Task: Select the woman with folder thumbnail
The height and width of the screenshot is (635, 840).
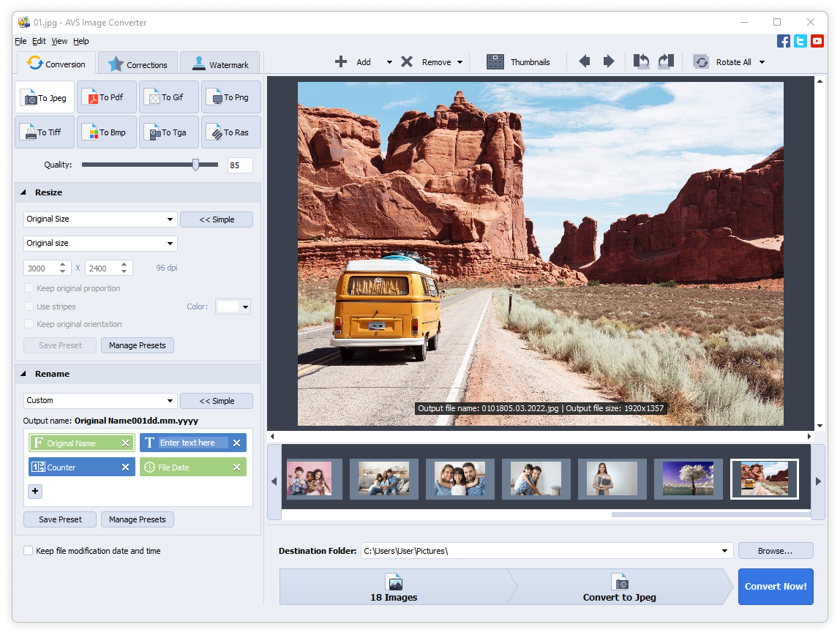Action: [612, 478]
